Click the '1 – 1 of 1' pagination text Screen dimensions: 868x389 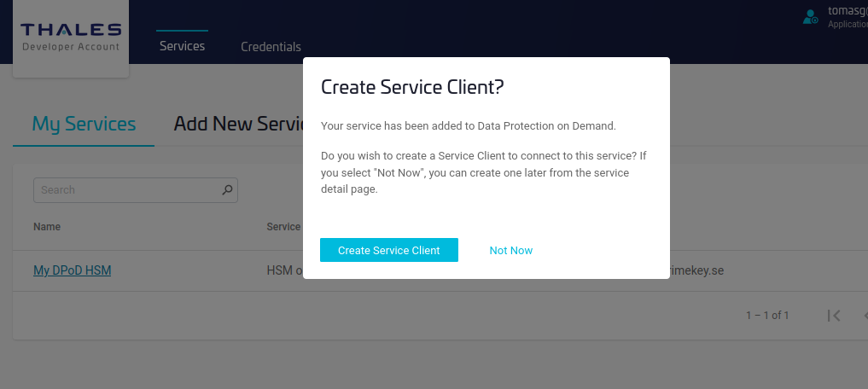767,316
